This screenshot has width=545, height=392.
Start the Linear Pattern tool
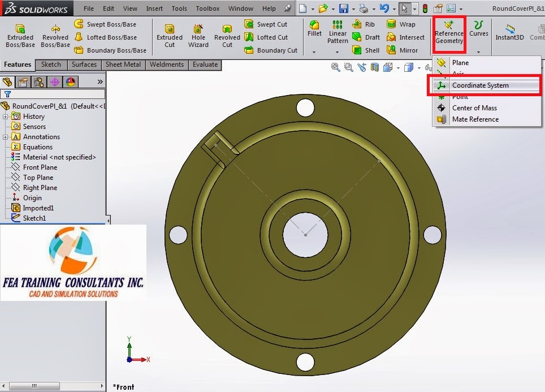[x=338, y=32]
